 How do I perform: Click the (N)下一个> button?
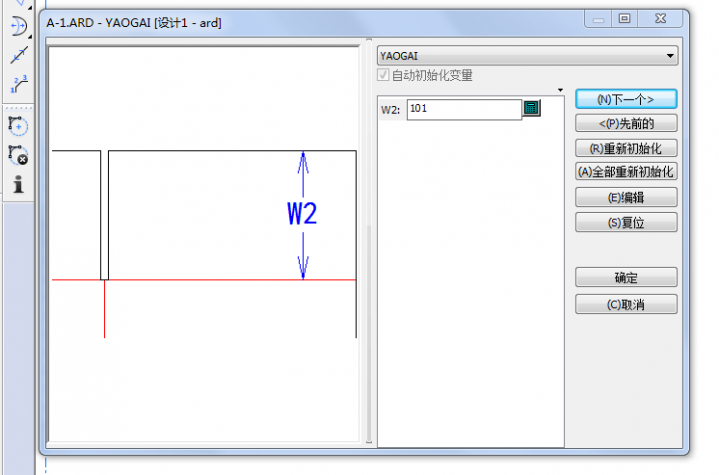click(x=626, y=99)
